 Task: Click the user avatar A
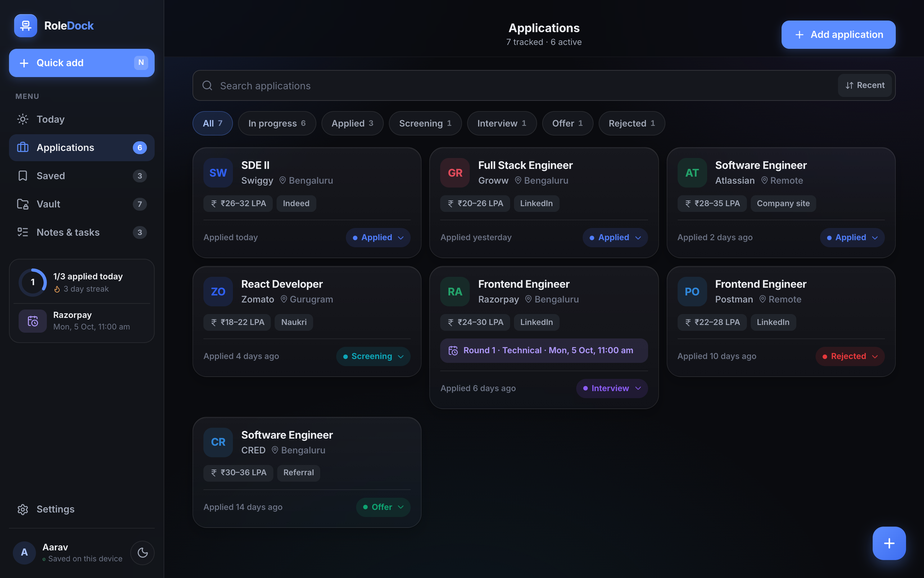(x=24, y=553)
